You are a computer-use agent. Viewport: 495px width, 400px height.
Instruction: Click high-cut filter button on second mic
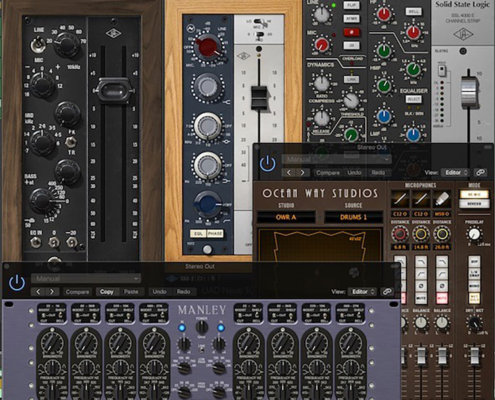[x=421, y=262]
